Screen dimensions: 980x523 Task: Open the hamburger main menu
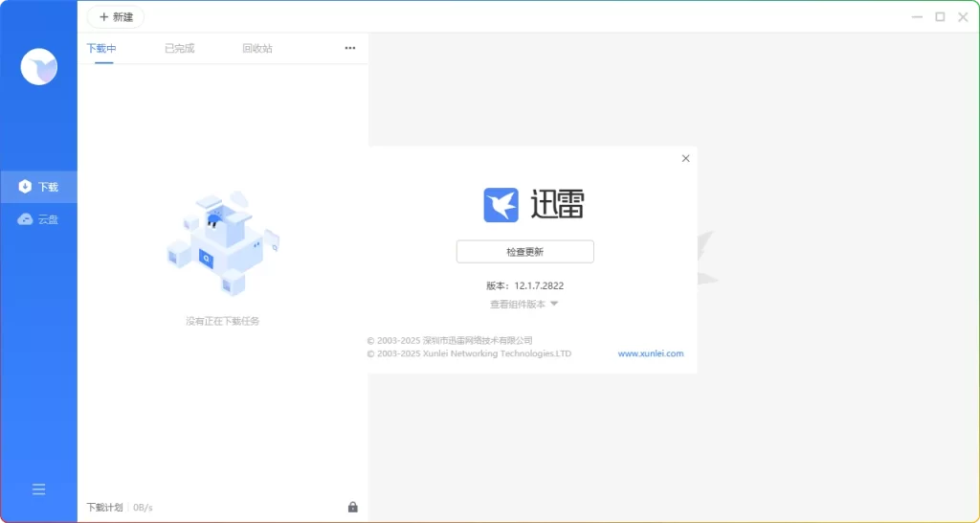tap(38, 489)
